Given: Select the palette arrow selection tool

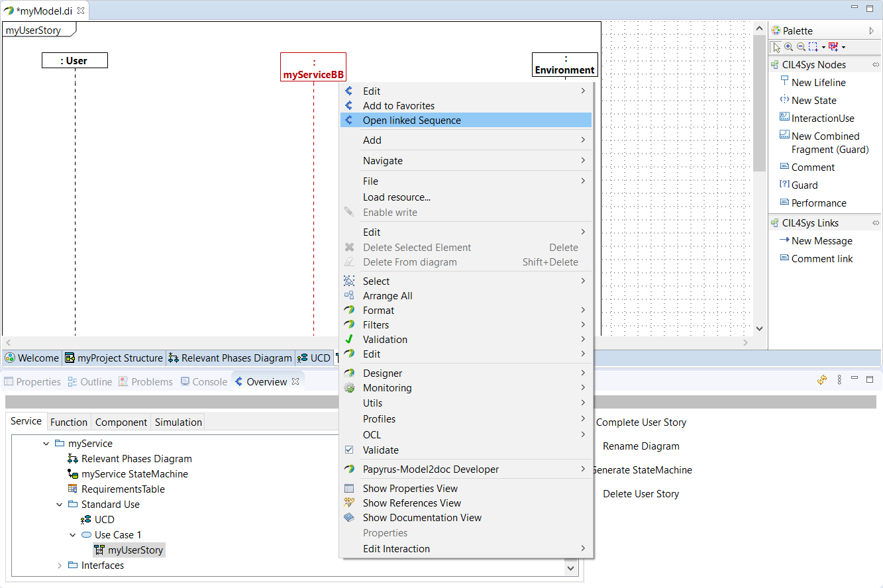Looking at the screenshot, I should tap(776, 47).
